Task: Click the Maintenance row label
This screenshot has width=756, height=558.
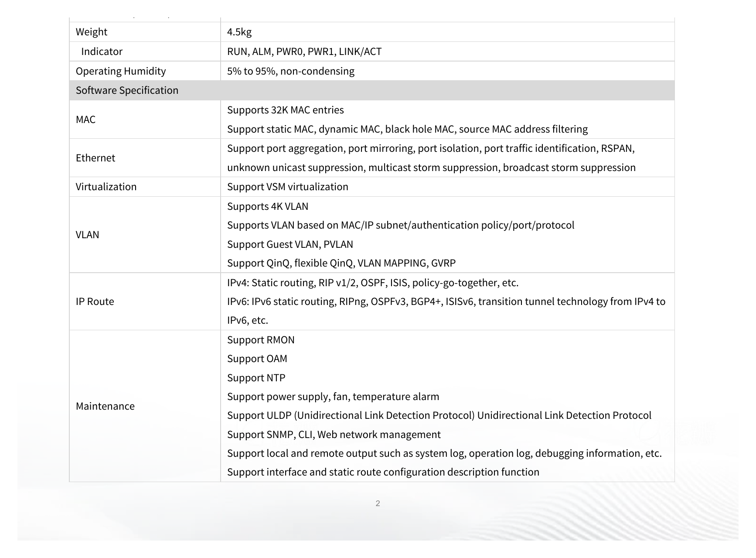Action: pos(105,406)
